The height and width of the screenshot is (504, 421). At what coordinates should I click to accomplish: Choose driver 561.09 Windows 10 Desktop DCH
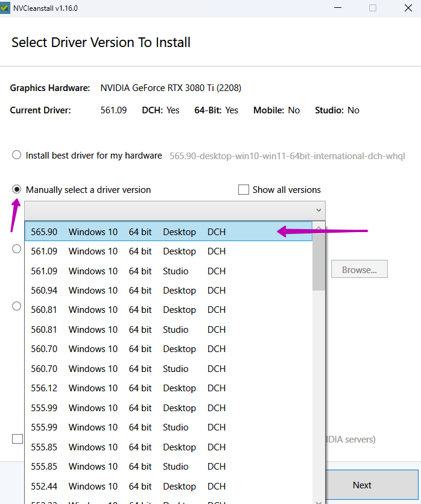[x=168, y=251]
